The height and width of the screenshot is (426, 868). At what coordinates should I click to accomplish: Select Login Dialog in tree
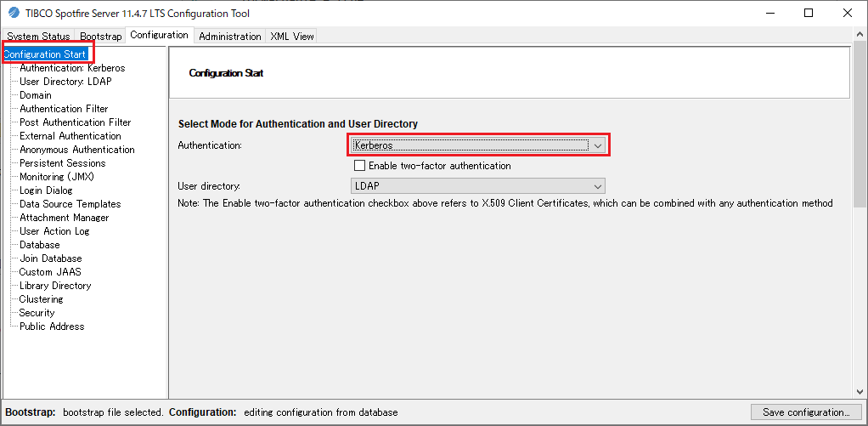46,190
